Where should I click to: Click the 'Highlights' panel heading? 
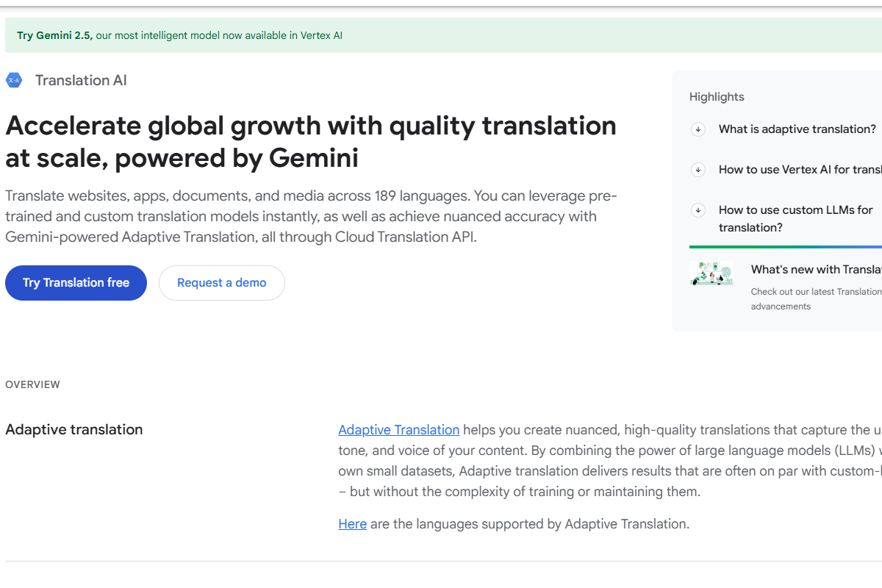[x=717, y=97]
